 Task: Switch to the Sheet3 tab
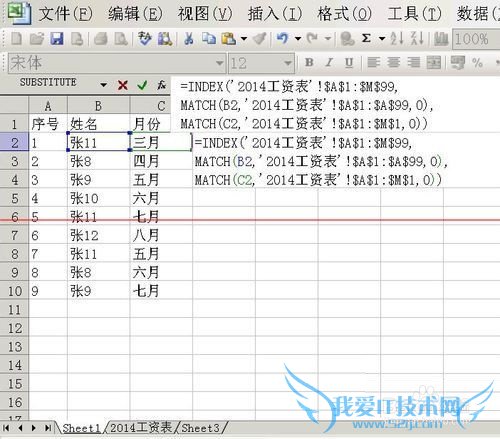(201, 428)
